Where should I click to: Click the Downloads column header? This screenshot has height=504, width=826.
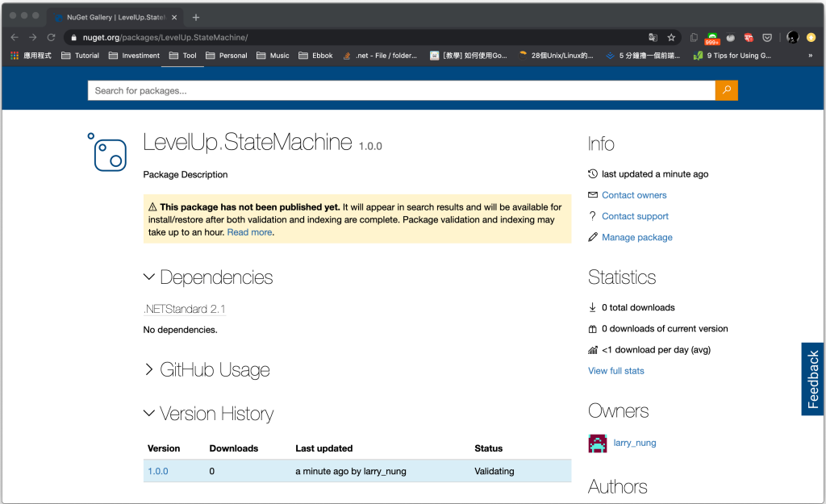click(x=234, y=448)
